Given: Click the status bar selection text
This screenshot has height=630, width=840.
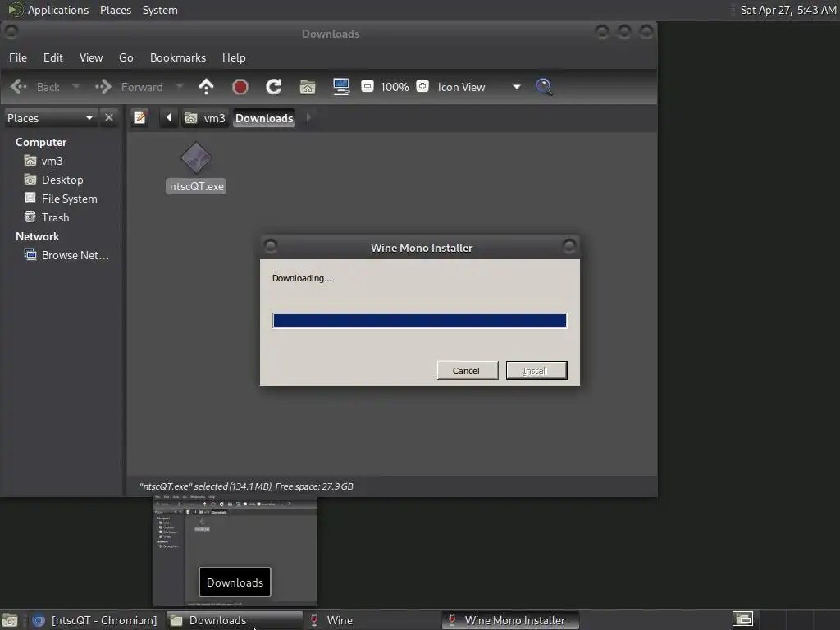Looking at the screenshot, I should 246,486.
